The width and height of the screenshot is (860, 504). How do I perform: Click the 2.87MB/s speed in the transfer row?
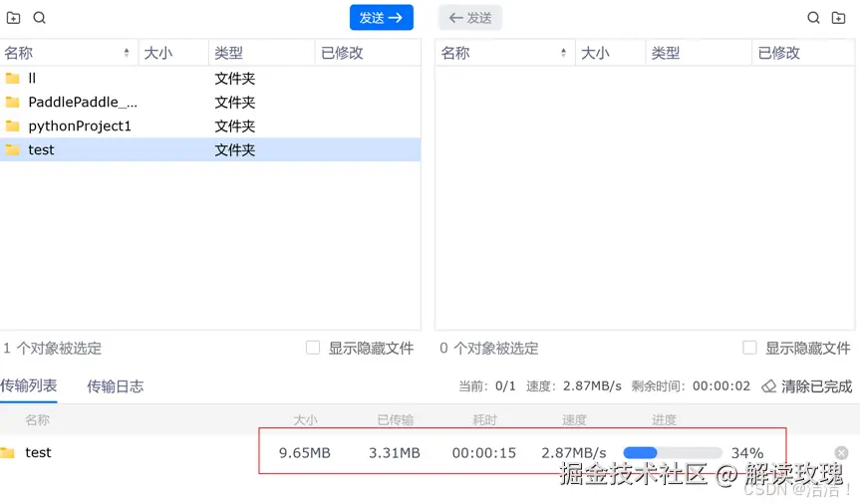[x=574, y=453]
